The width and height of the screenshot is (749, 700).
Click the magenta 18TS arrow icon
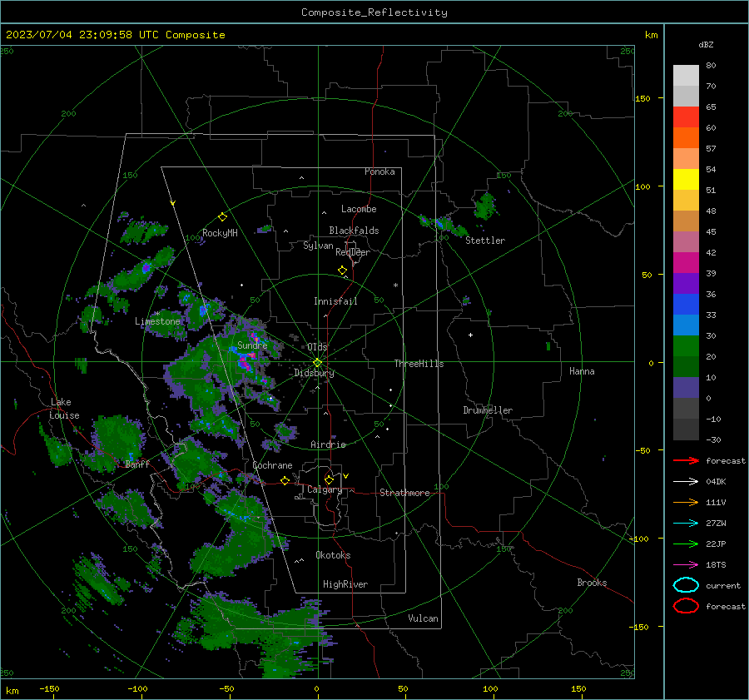(x=686, y=565)
